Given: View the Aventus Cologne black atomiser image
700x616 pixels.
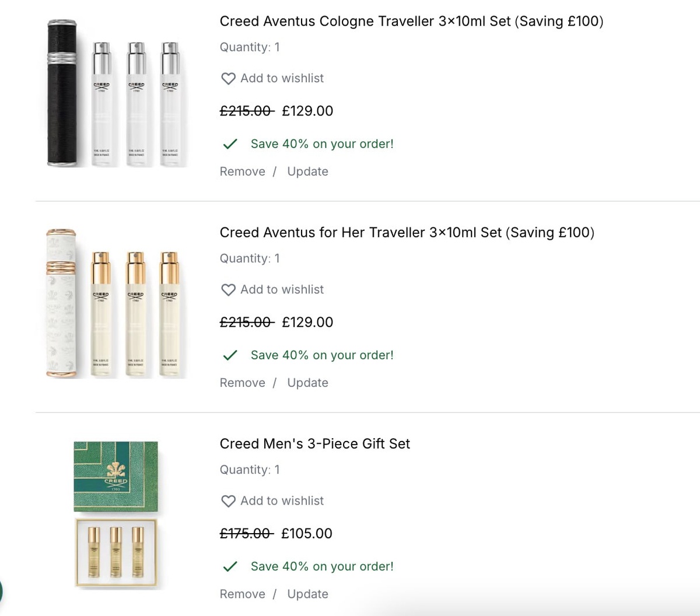Looking at the screenshot, I should 62,93.
